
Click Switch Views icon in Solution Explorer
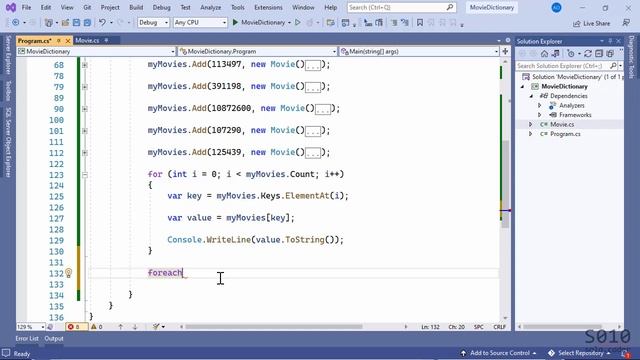pyautogui.click(x=556, y=54)
